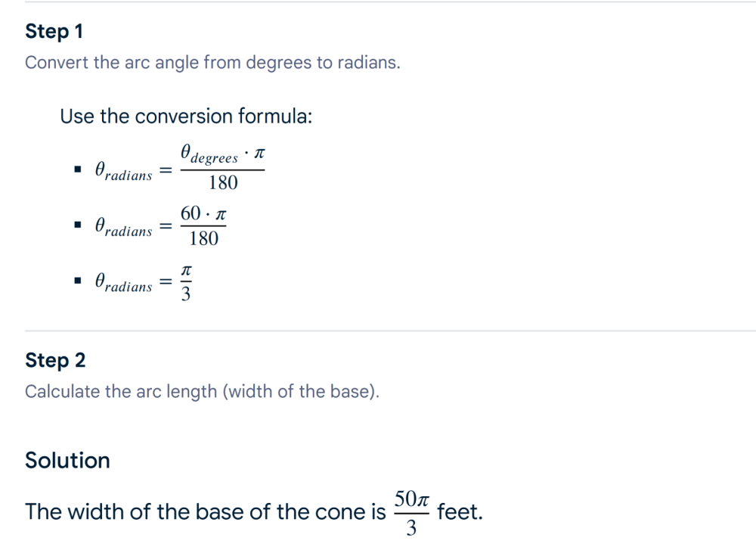Click "Use the conversion formula:" line
This screenshot has width=756, height=553.
click(186, 117)
